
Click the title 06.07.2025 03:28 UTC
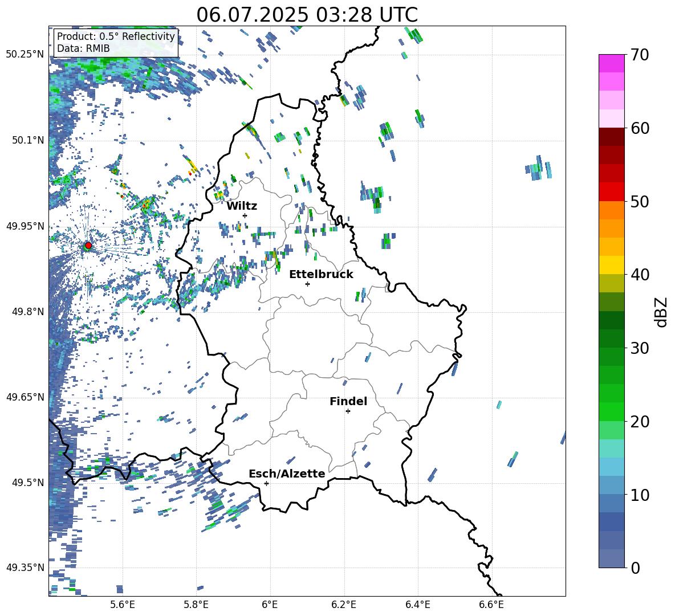(307, 15)
